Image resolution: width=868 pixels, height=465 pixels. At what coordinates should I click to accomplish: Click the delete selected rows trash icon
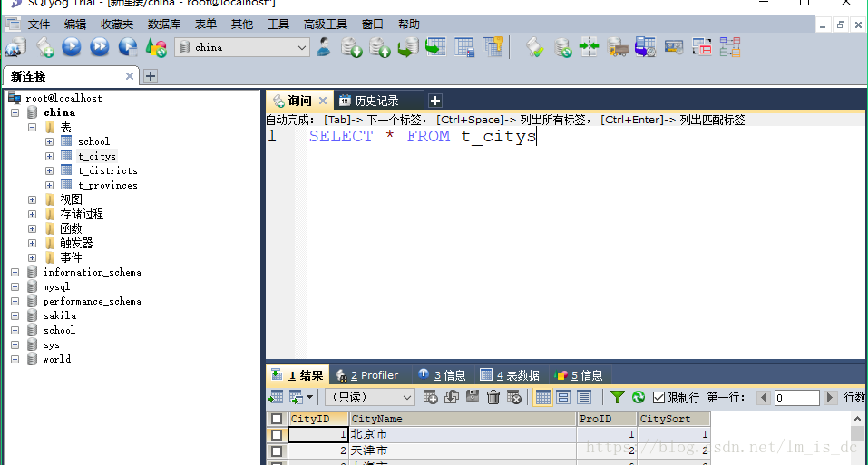point(493,397)
